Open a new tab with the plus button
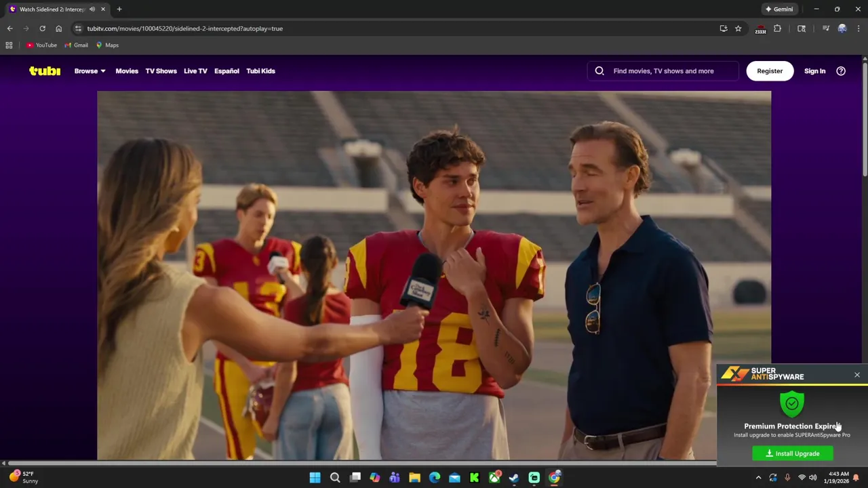 coord(119,9)
